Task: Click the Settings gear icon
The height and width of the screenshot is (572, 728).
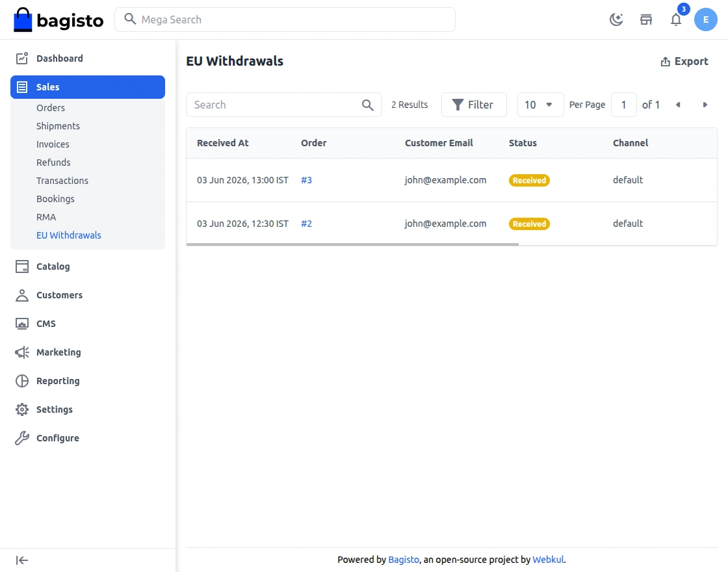Action: [22, 409]
